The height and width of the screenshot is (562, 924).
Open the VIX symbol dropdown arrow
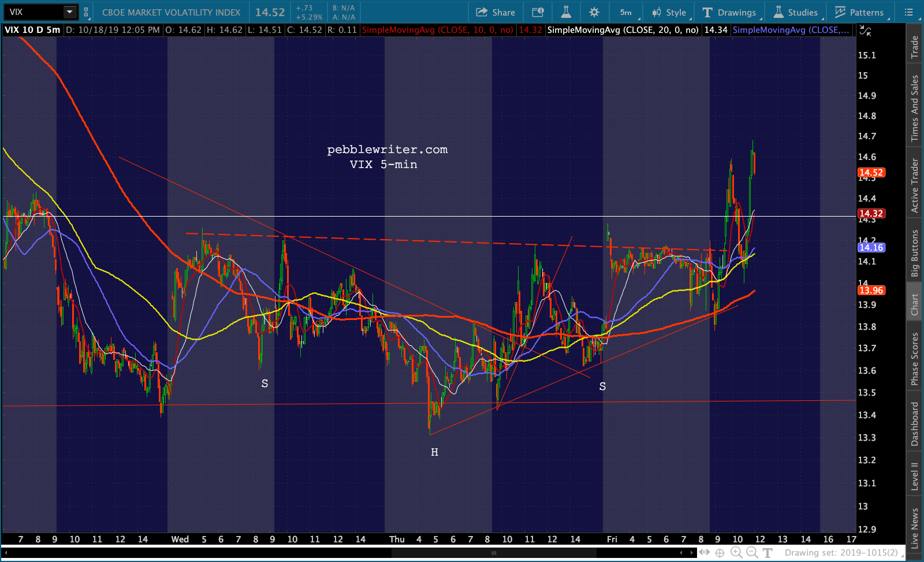69,12
